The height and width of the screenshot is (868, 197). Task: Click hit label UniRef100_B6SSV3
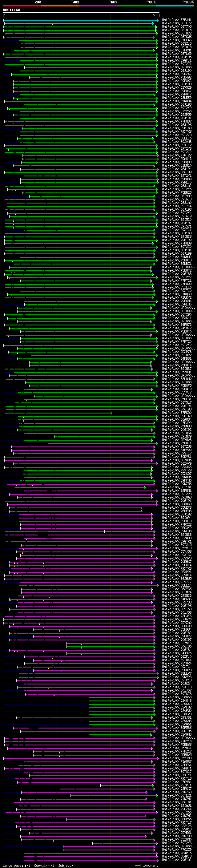tap(176, 558)
